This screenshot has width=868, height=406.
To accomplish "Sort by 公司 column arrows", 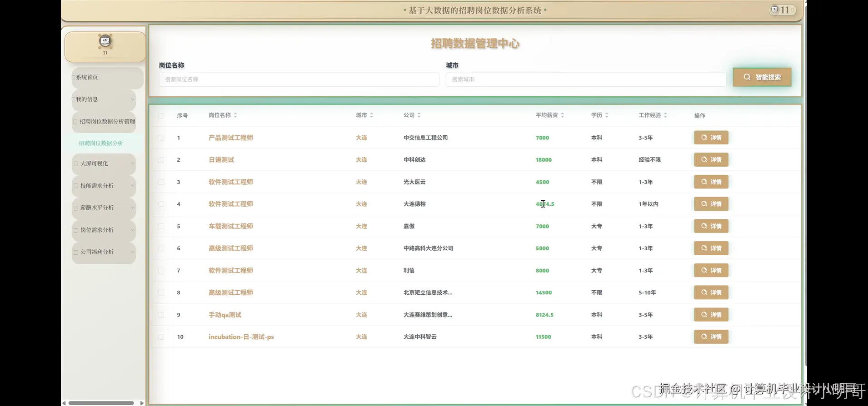I will tap(419, 115).
